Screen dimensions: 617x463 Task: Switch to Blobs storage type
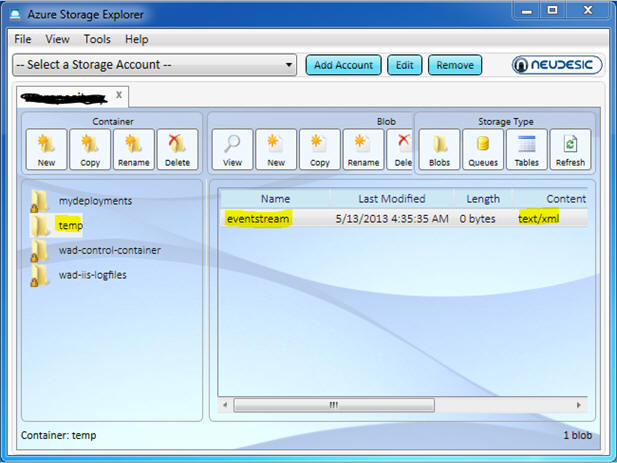pyautogui.click(x=440, y=149)
